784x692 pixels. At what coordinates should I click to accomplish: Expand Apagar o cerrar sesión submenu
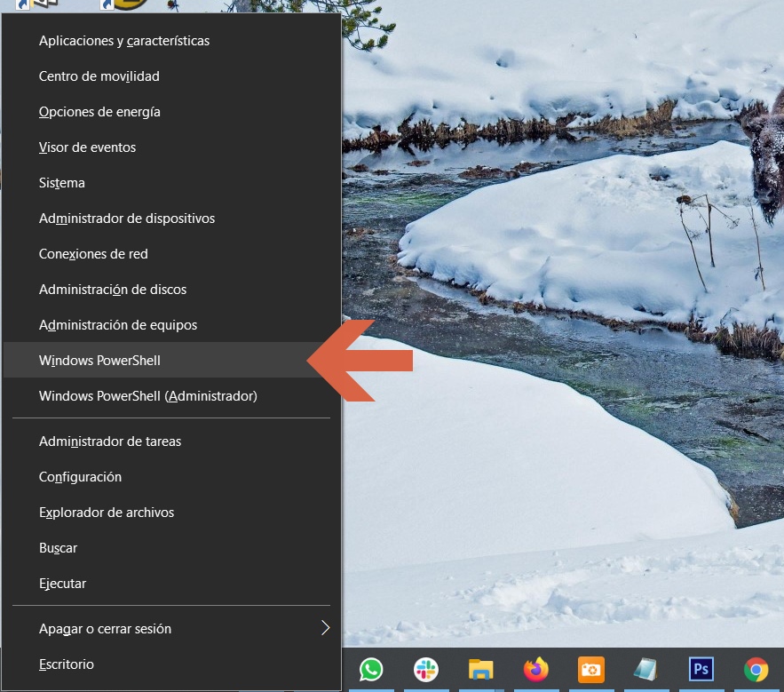(171, 628)
